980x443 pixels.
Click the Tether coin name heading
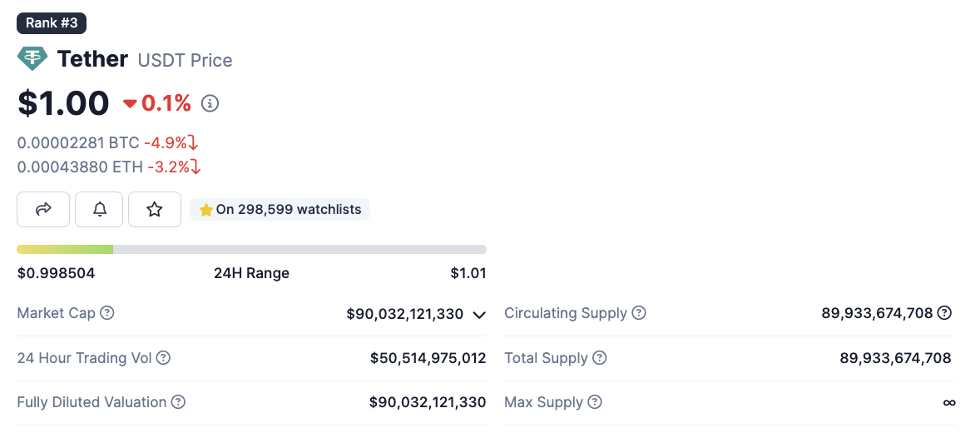92,59
